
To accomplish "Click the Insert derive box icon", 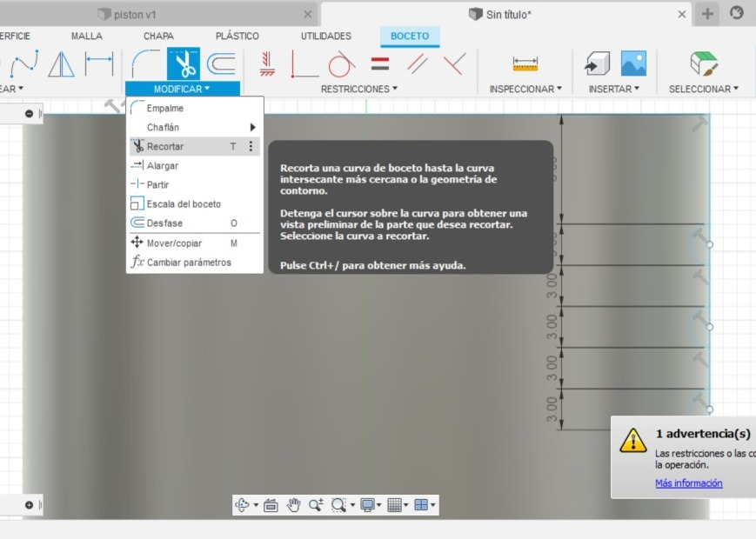I will [x=597, y=63].
